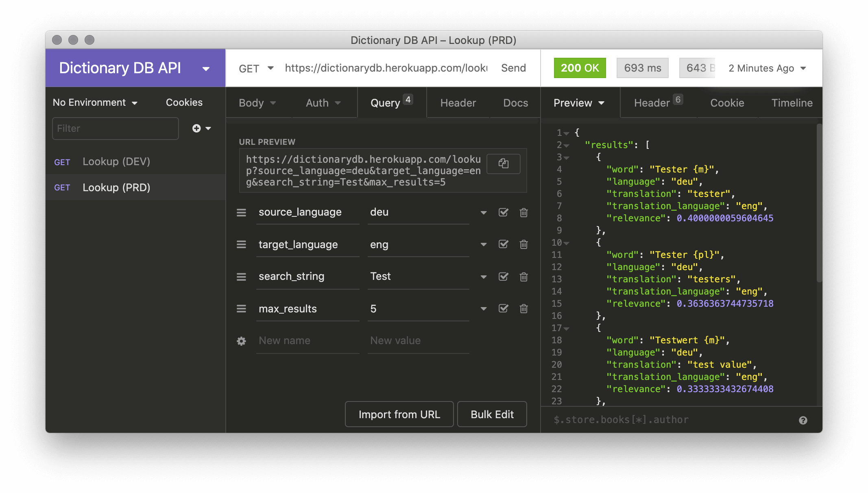This screenshot has width=868, height=493.
Task: Copy the URL preview to clipboard
Action: 504,164
